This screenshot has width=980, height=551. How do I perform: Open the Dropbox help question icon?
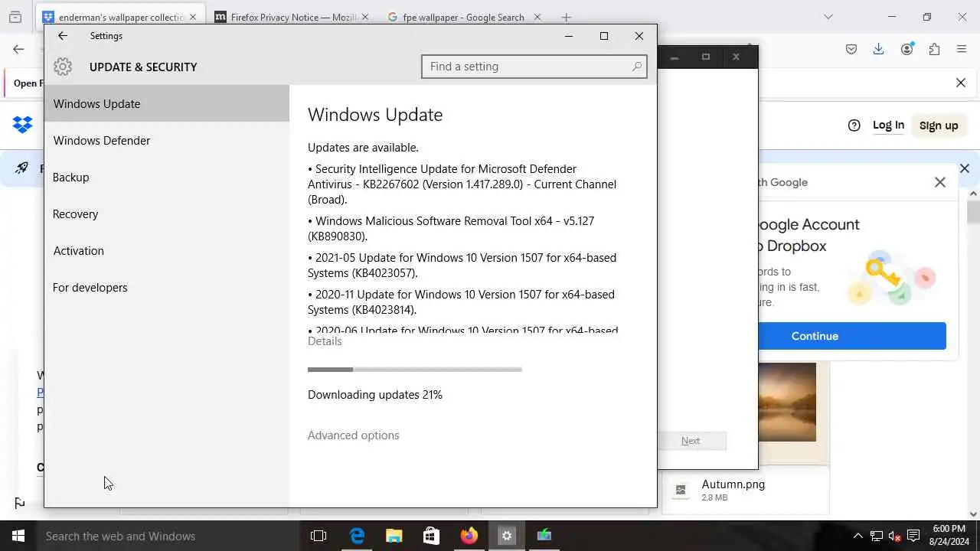854,126
